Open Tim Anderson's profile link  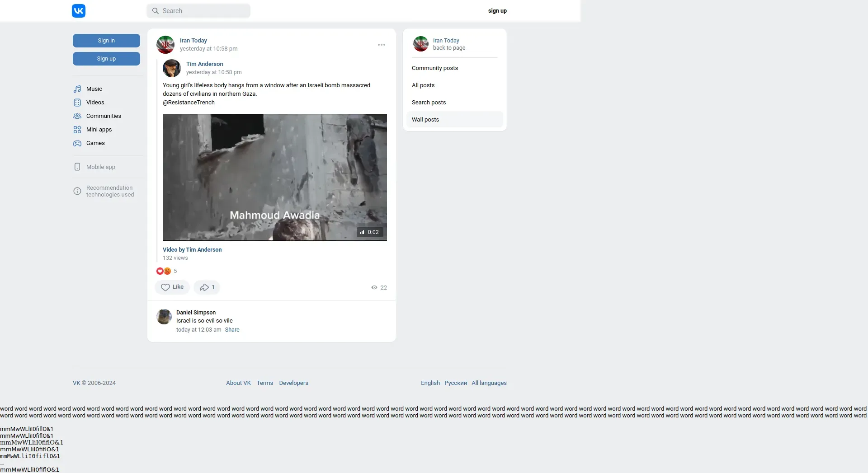point(204,64)
